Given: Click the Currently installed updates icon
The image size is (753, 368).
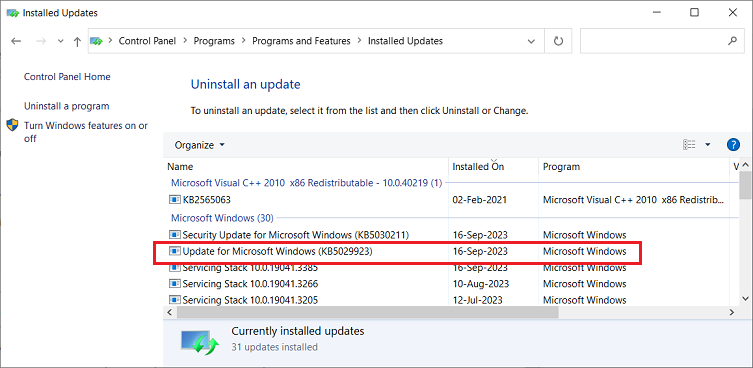Looking at the screenshot, I should [x=200, y=343].
